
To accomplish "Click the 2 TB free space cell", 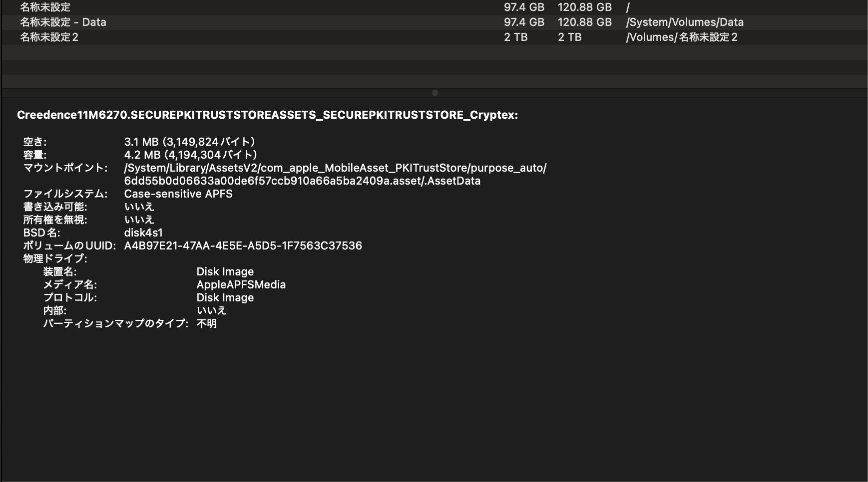I will 516,37.
